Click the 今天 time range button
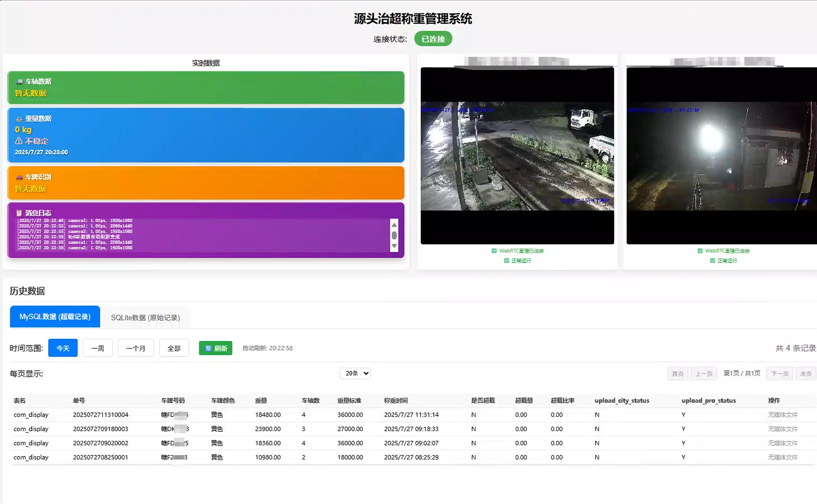 (63, 348)
